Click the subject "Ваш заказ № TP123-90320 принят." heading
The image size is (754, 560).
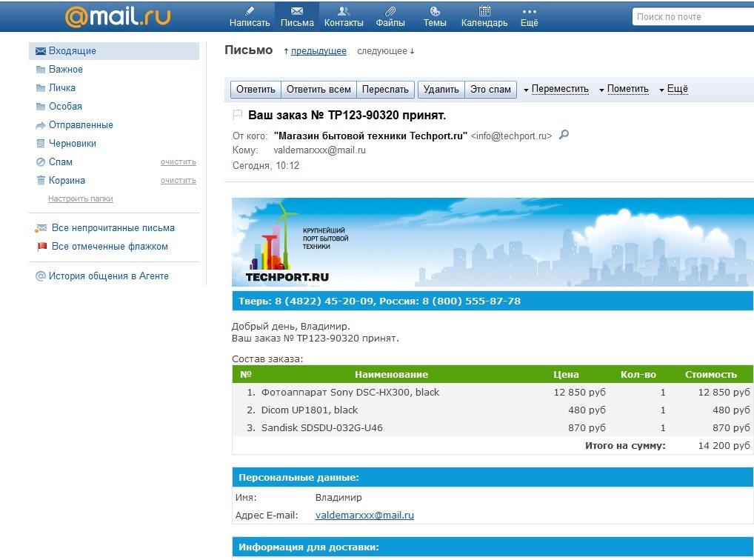pyautogui.click(x=347, y=116)
